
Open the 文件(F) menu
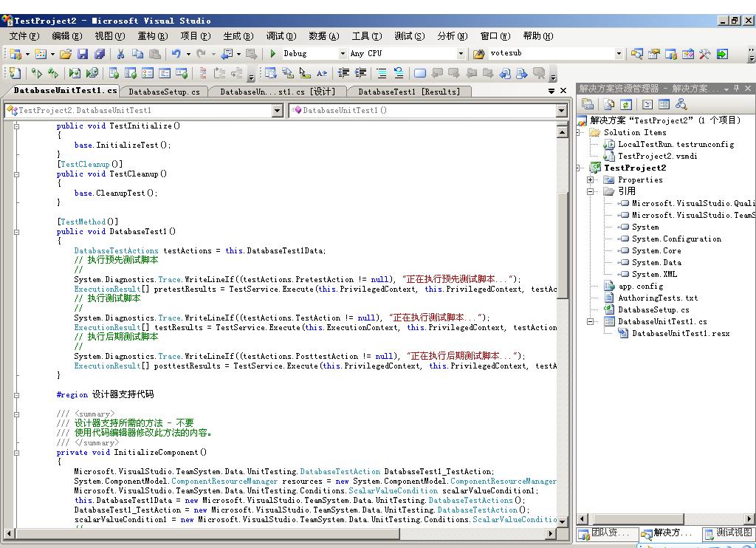24,35
